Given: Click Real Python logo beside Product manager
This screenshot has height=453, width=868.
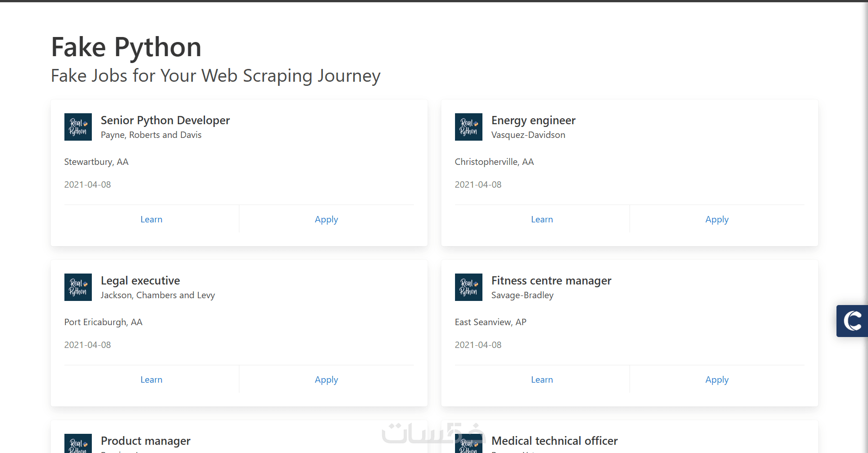Looking at the screenshot, I should point(78,444).
